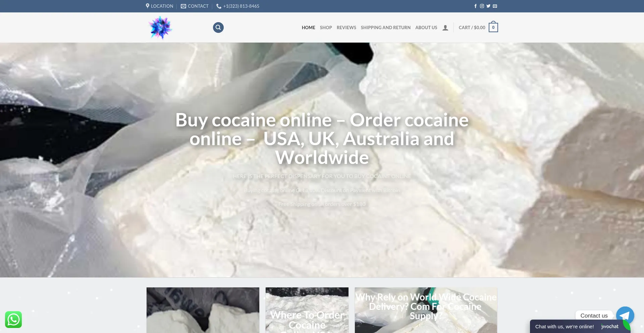Open the SHOP menu item
Screen dimensions: 644x333
pos(326,27)
